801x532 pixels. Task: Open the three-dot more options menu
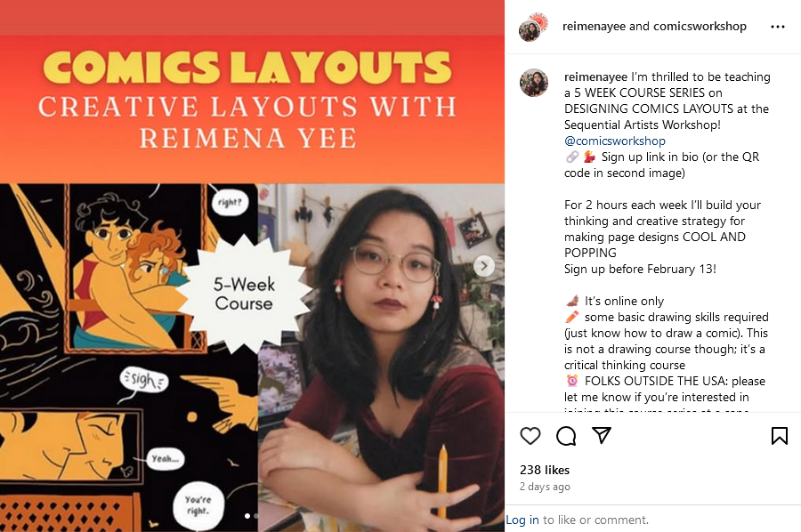click(x=778, y=27)
